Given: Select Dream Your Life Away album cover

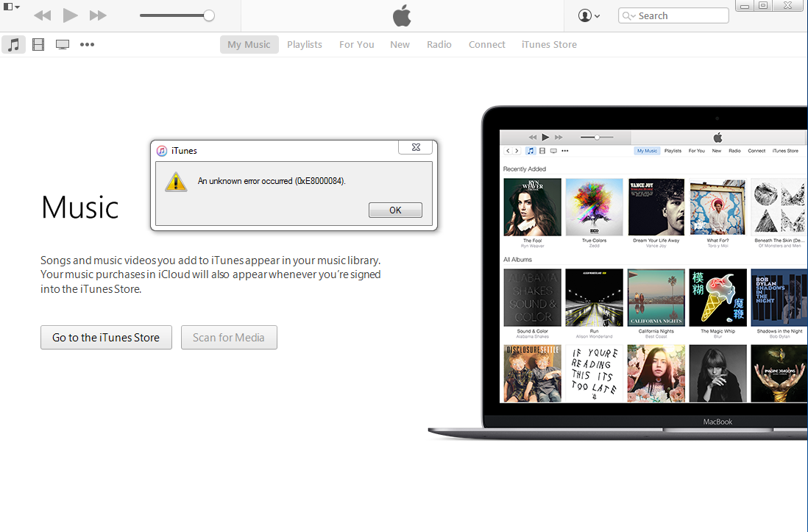Looking at the screenshot, I should click(x=656, y=208).
